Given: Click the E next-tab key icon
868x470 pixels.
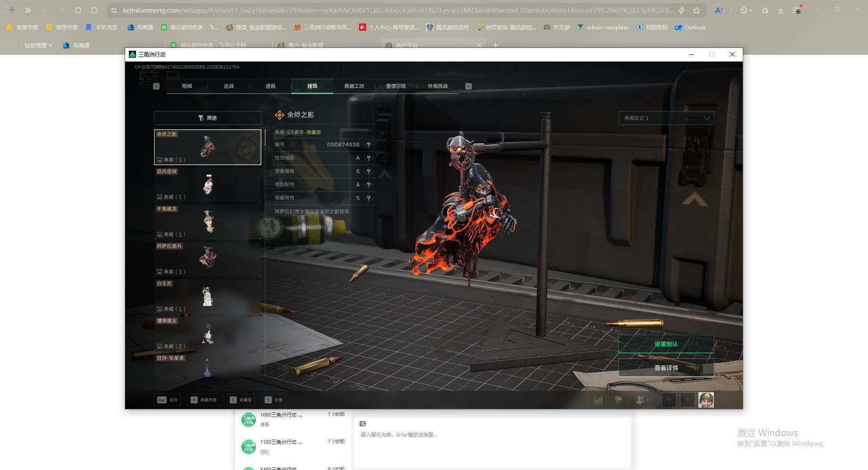Looking at the screenshot, I should click(x=468, y=86).
